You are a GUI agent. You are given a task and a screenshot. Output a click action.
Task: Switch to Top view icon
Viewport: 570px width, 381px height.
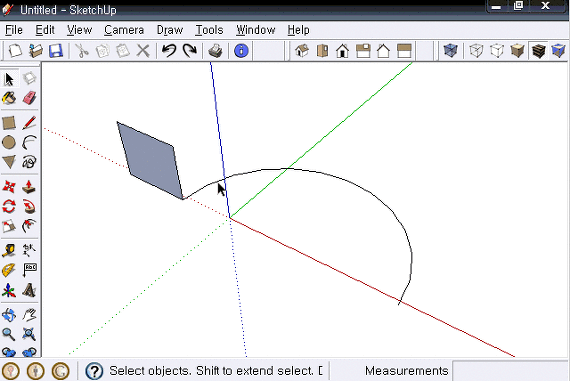coord(322,51)
